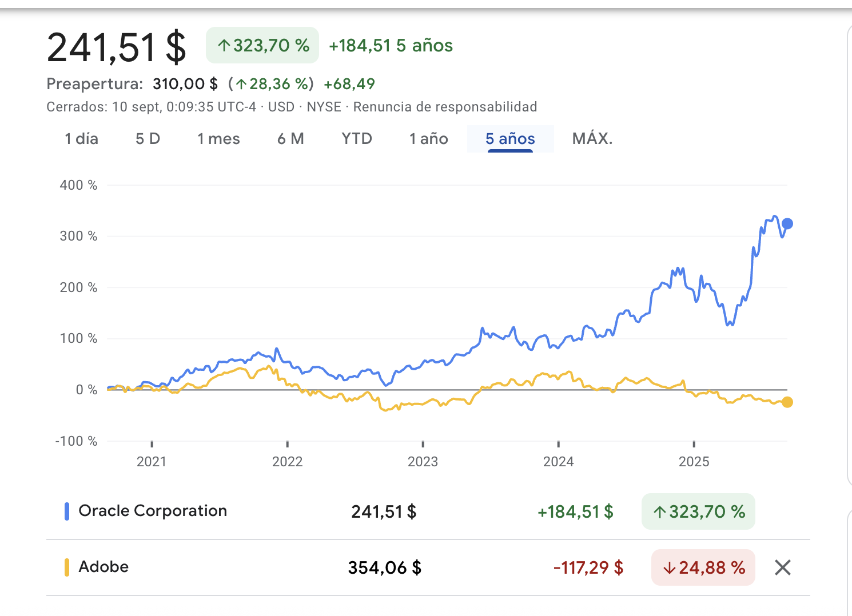Click yellow color bar beside Adobe

click(67, 567)
